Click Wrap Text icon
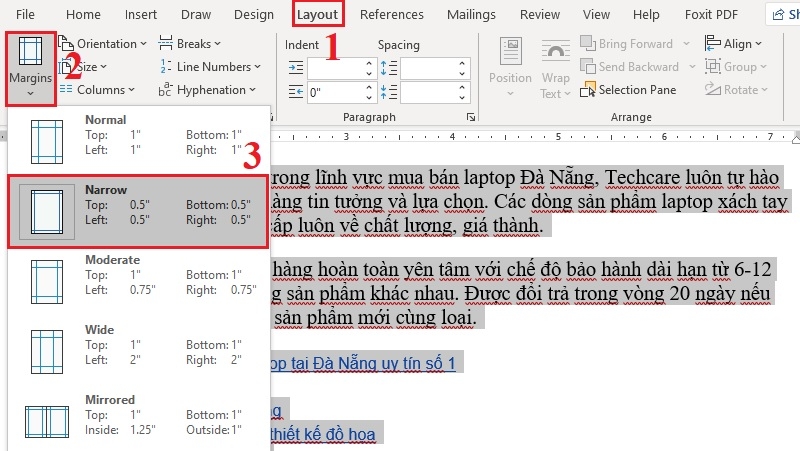The height and width of the screenshot is (451, 800). 556,52
